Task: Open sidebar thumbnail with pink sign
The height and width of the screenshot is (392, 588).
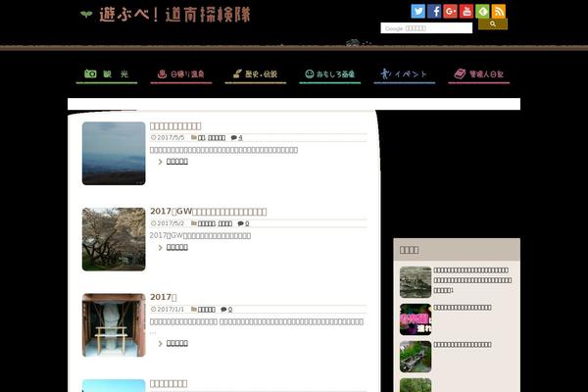Action: [416, 319]
